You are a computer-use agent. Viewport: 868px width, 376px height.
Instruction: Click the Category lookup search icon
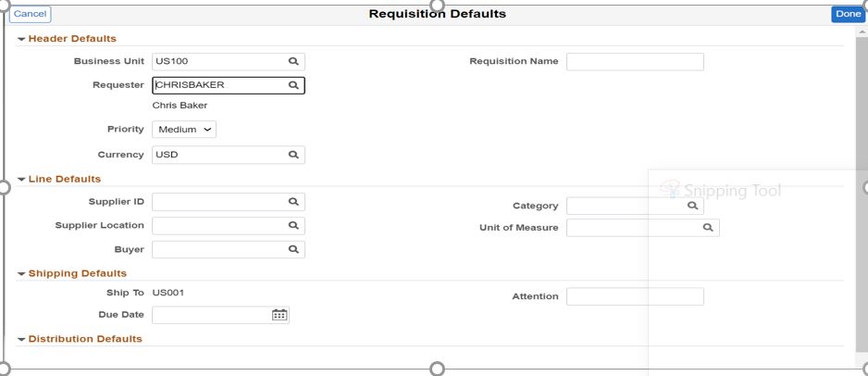pyautogui.click(x=692, y=207)
